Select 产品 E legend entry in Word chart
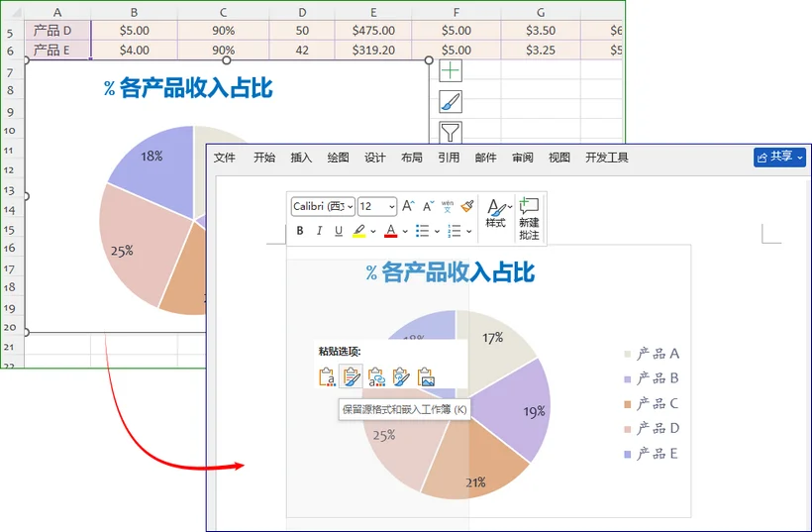Image resolution: width=812 pixels, height=532 pixels. [x=652, y=454]
